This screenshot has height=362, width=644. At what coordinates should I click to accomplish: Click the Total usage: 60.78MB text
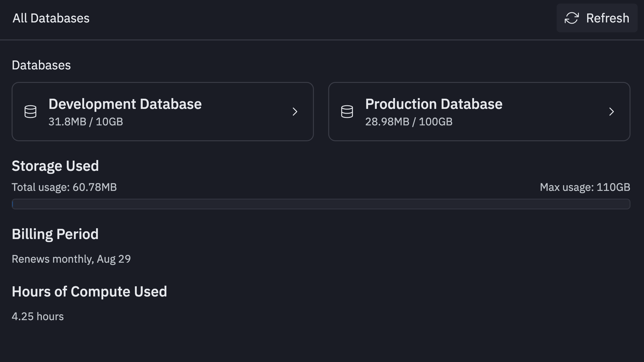pos(64,187)
